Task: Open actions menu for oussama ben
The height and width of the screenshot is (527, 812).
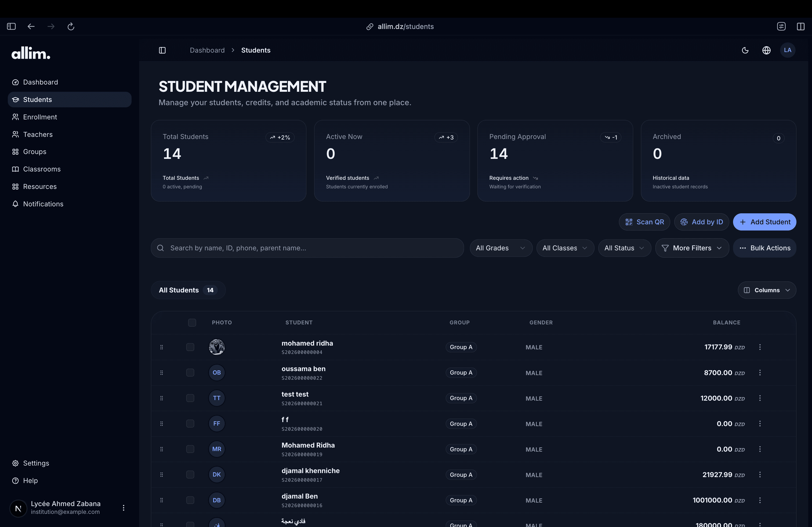Action: tap(760, 373)
